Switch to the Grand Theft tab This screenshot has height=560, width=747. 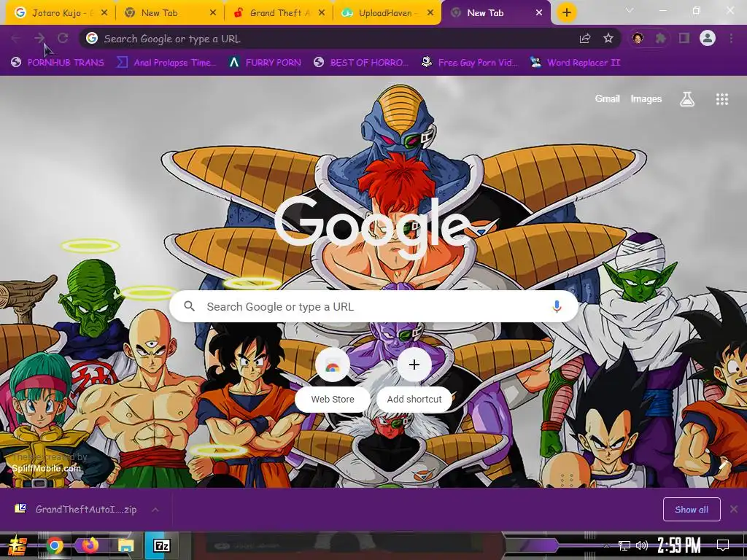click(279, 13)
